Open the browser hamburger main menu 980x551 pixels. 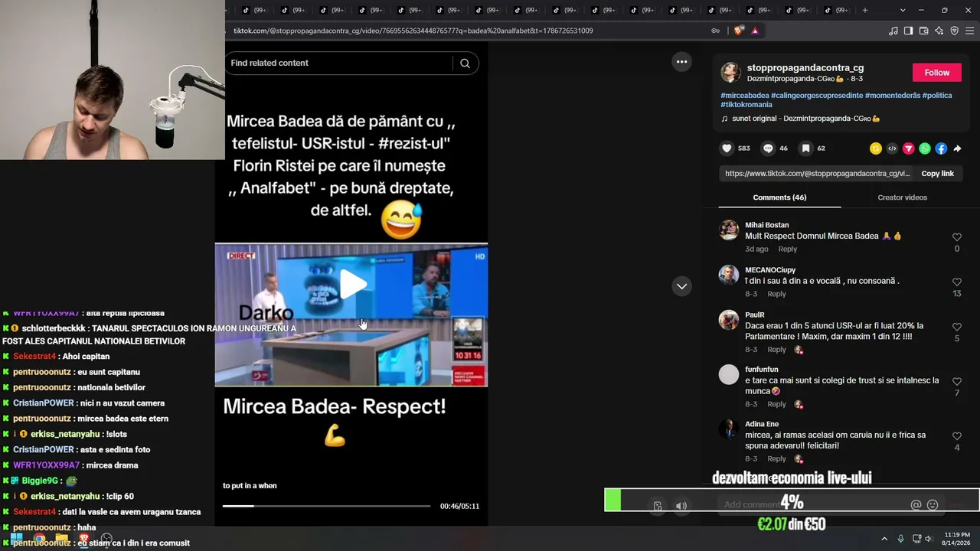tap(970, 31)
